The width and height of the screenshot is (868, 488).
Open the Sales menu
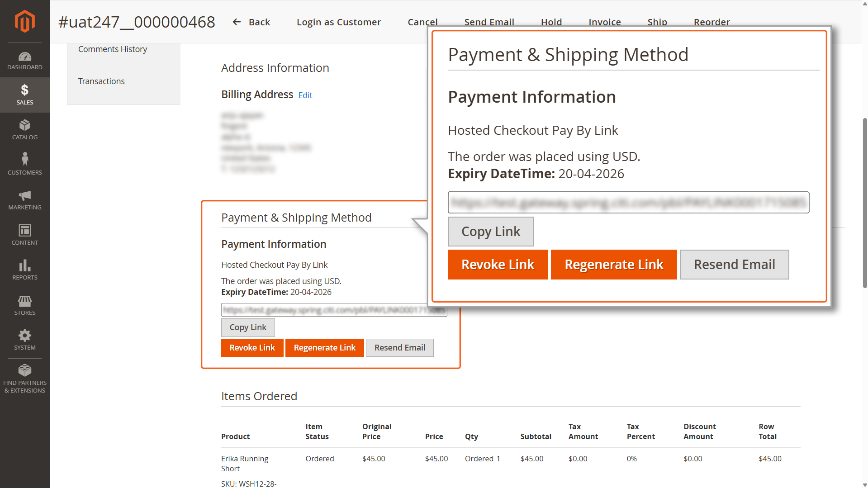point(24,95)
